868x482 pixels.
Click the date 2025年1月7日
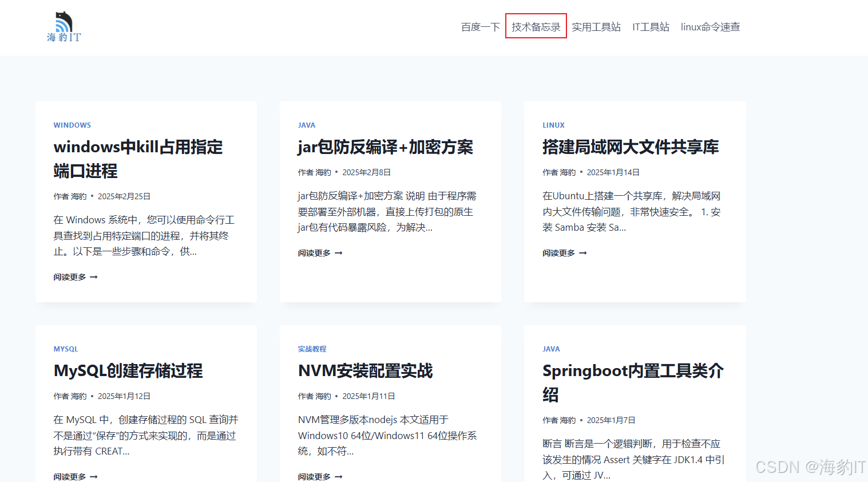(x=611, y=420)
